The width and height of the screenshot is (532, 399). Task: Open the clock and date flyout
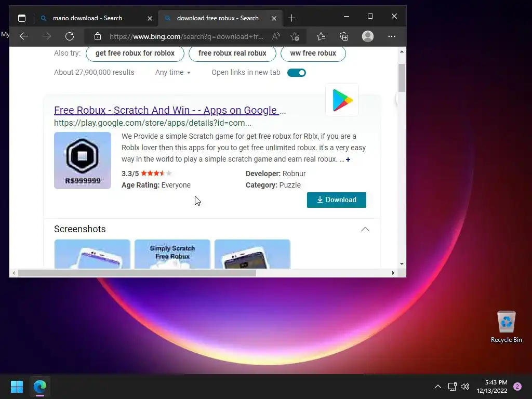tap(492, 387)
